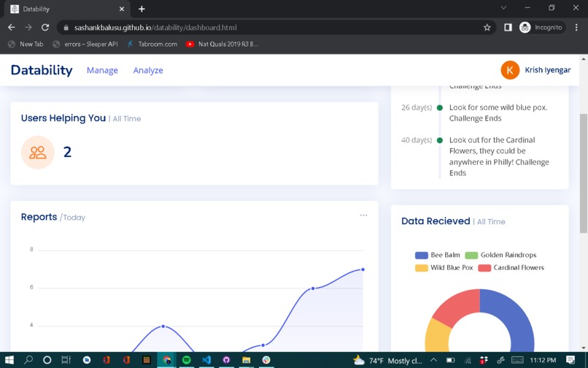Screen dimensions: 588x368
Task: Open a new browser tab
Action: (142, 9)
